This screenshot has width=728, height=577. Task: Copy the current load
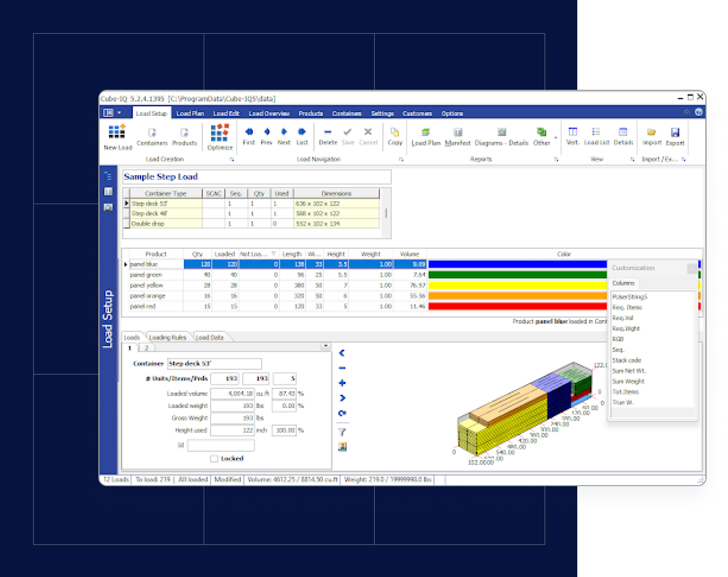coord(395,136)
